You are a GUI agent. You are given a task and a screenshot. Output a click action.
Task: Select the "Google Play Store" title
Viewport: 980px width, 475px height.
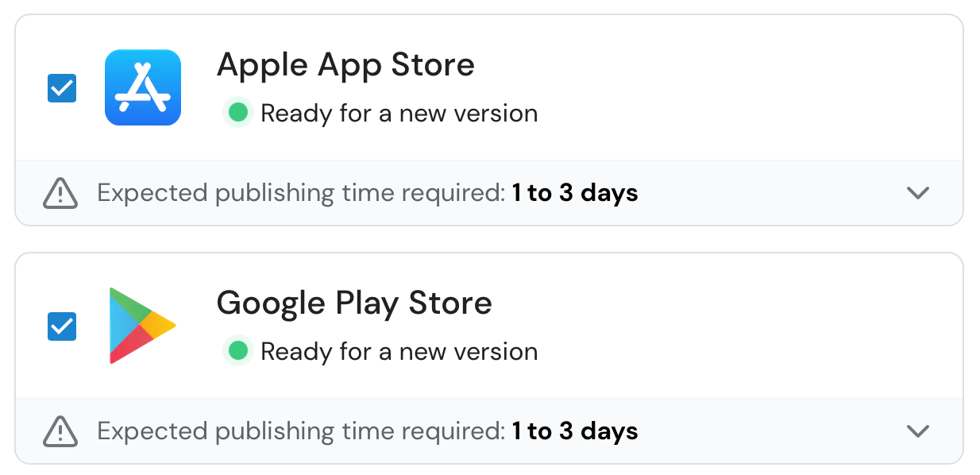click(354, 303)
